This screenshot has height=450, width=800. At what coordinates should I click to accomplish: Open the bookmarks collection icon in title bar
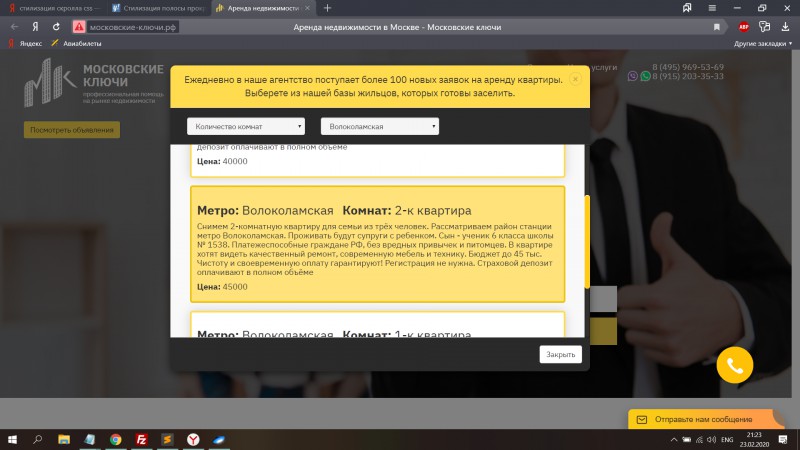pos(687,8)
